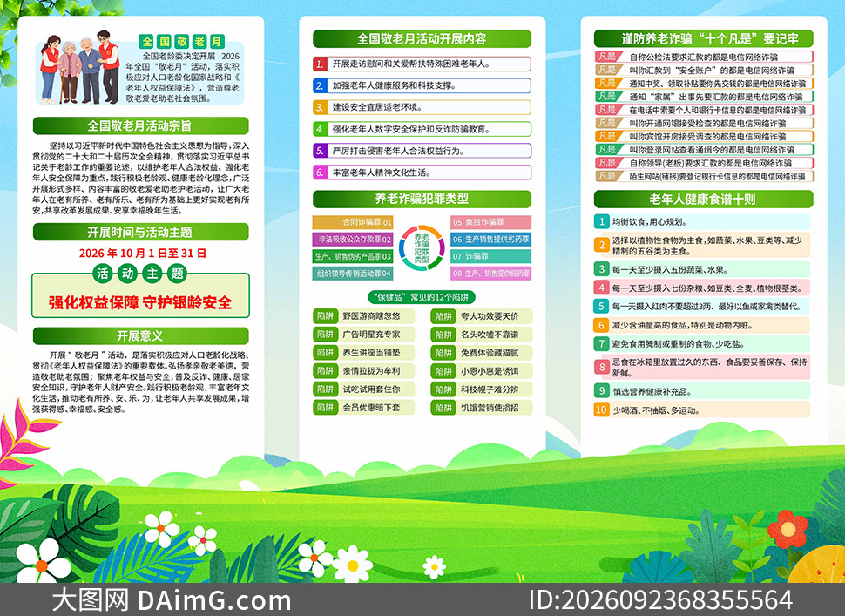Click the tip '避免食用腌制或熏制的食物,少吃盐'
Screen dimensions: 845x616
point(701,344)
